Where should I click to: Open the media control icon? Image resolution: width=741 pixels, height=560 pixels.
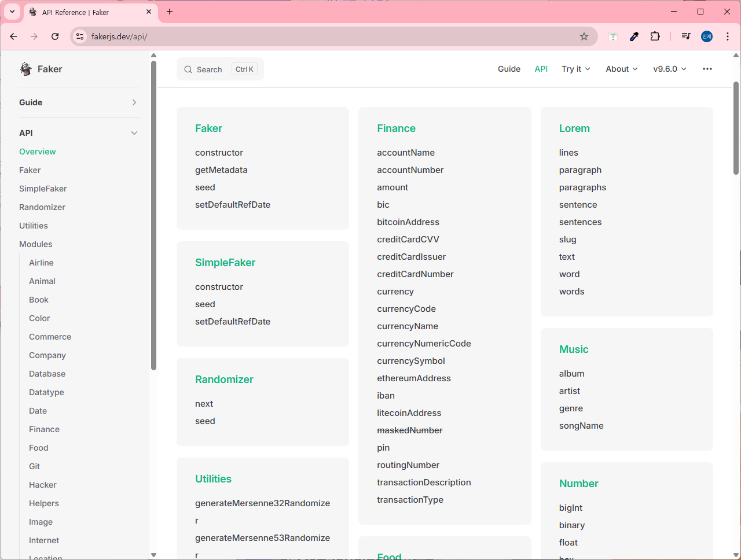coord(686,36)
